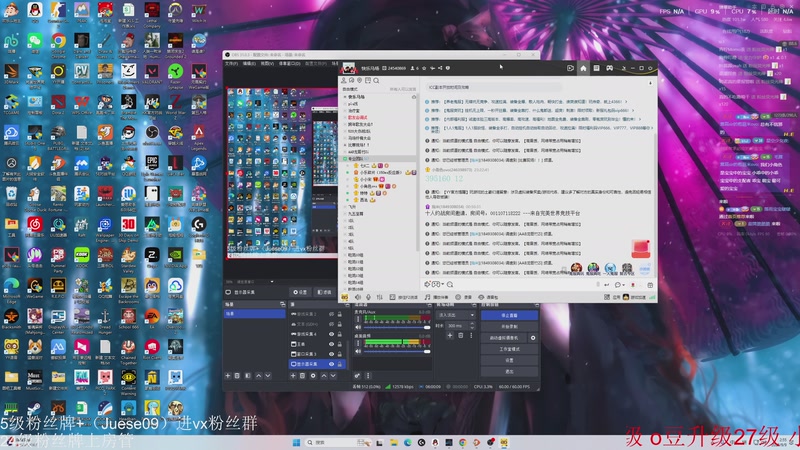Click the 退出 button in OBS controls
This screenshot has height=450, width=800.
pos(509,371)
